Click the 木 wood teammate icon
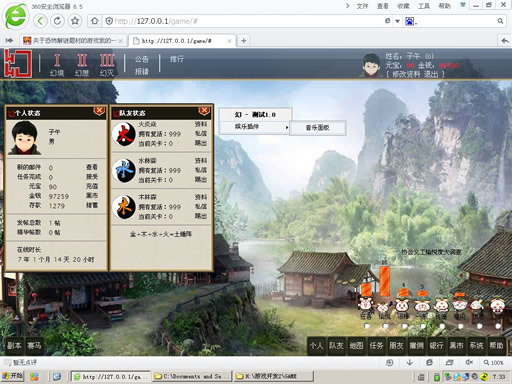Image resolution: width=512 pixels, height=384 pixels. pyautogui.click(x=124, y=207)
